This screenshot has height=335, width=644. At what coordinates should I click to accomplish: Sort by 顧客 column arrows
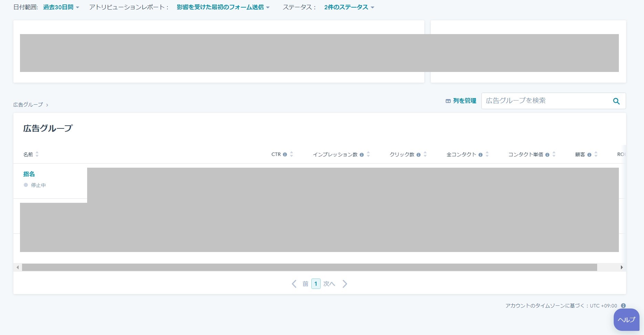[x=596, y=155]
